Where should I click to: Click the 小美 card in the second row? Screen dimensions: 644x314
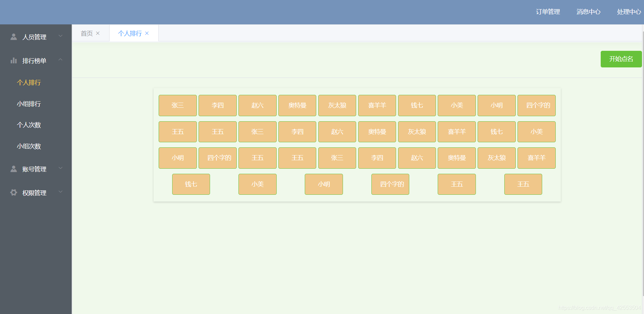pos(536,132)
